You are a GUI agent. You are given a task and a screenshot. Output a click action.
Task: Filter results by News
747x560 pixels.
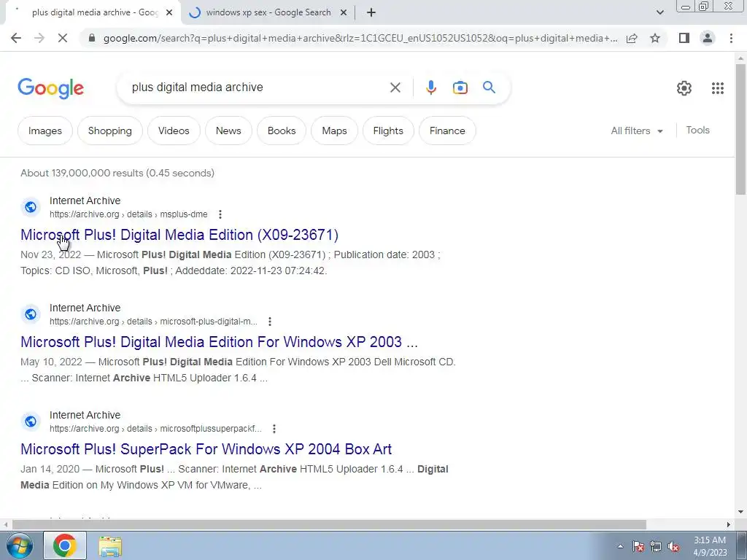(x=228, y=131)
